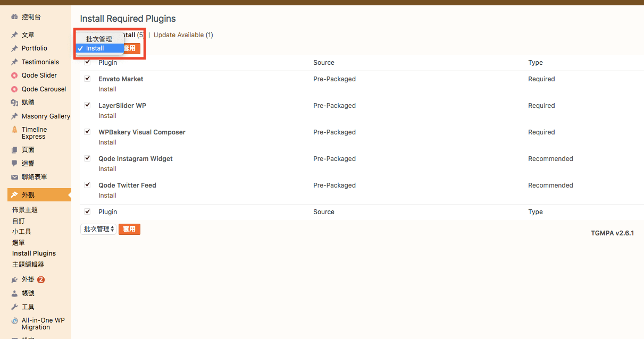The height and width of the screenshot is (339, 644).
Task: Click Pre-Packaged in the Envato Market row
Action: click(x=334, y=79)
